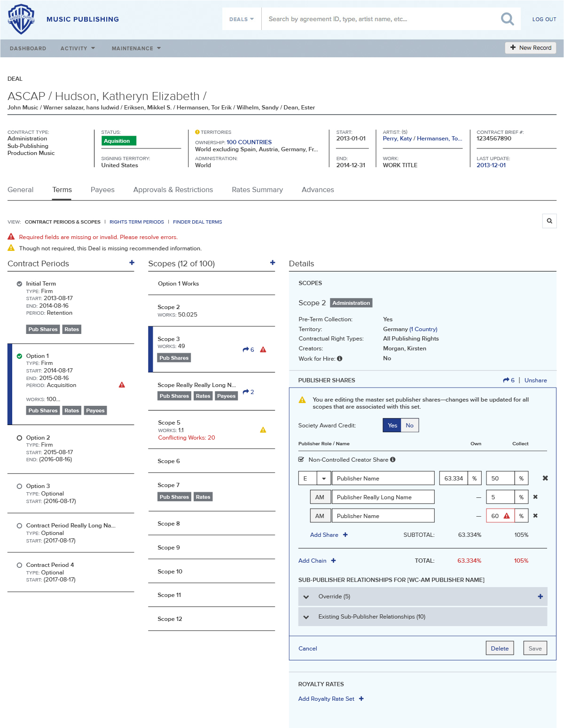The width and height of the screenshot is (564, 728).
Task: Click the Cancel link
Action: coord(308,649)
